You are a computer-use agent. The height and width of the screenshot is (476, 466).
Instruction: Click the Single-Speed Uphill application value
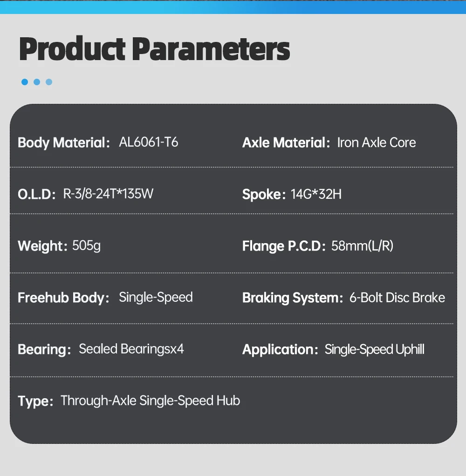point(374,349)
